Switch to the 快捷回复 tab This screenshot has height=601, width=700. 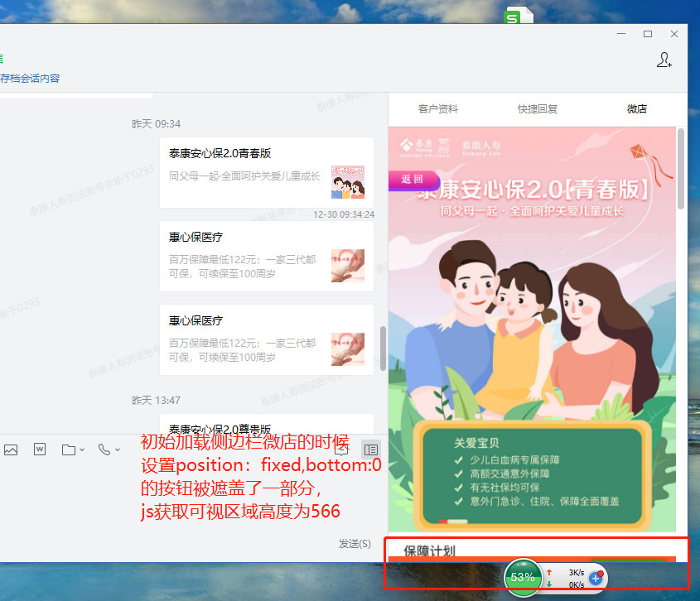click(538, 109)
